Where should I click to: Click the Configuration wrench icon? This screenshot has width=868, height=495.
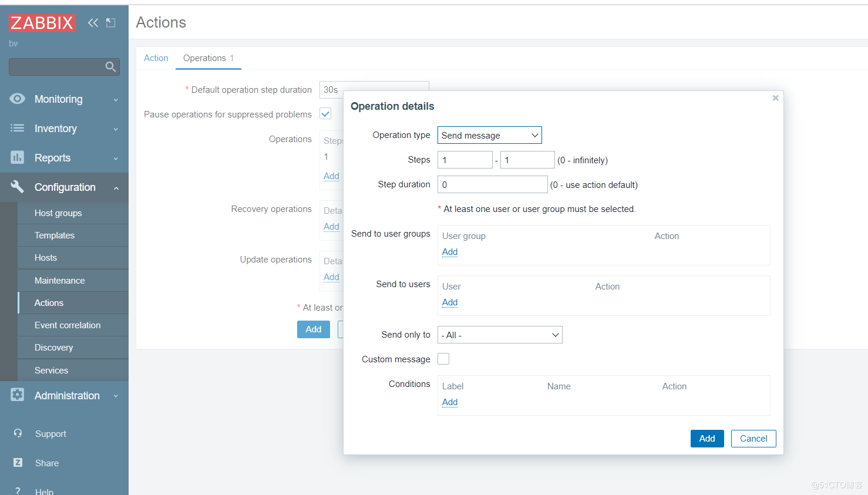click(x=18, y=187)
